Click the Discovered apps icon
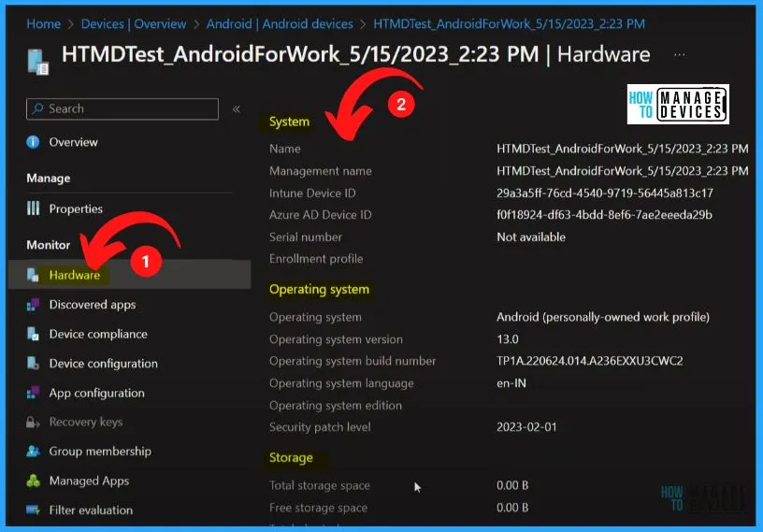 [x=33, y=305]
